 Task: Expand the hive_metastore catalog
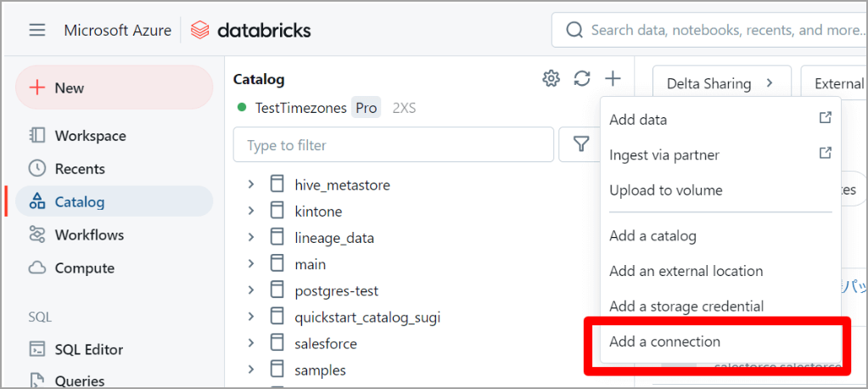click(x=251, y=184)
